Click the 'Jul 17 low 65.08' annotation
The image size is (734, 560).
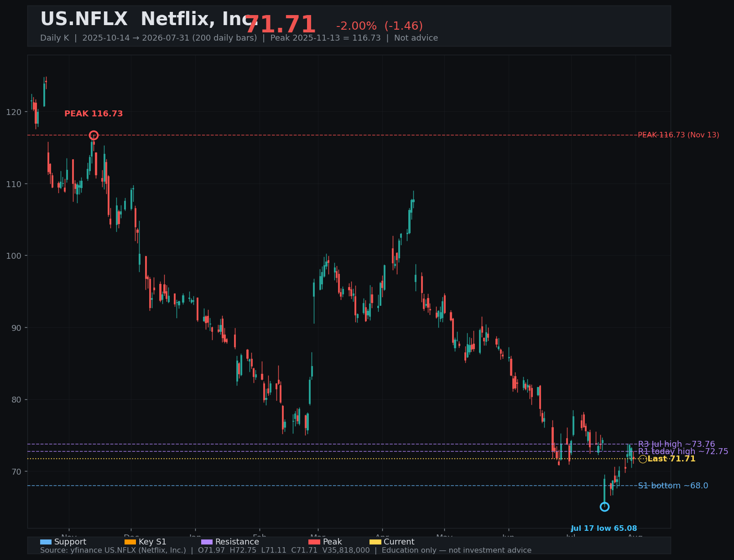604,529
